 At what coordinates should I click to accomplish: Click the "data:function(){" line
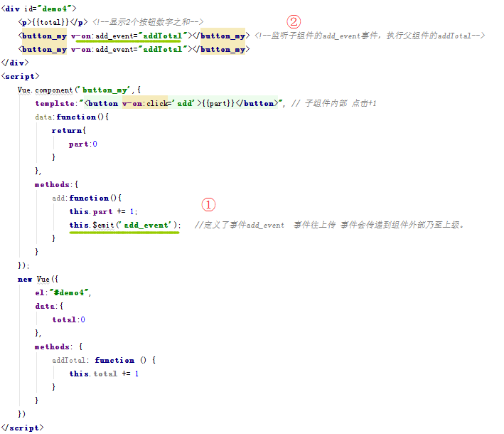click(x=72, y=117)
